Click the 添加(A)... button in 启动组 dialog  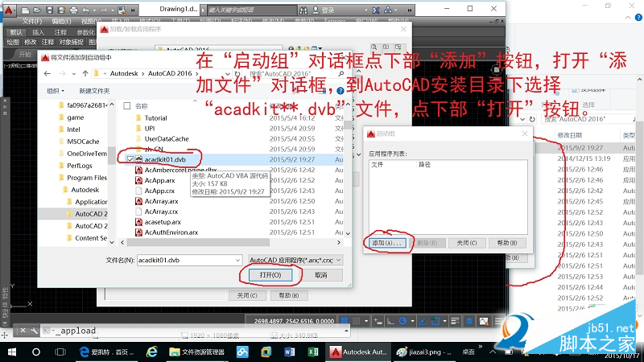[x=386, y=243]
